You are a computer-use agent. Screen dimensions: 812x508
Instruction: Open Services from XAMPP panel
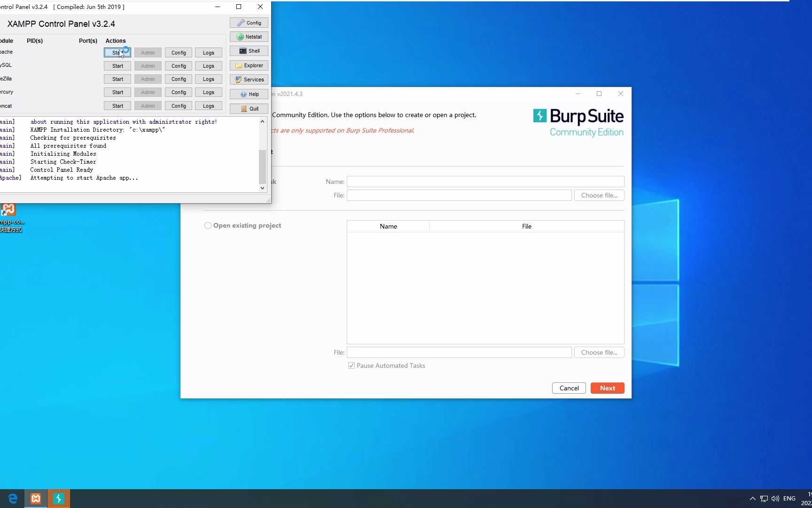pos(249,79)
